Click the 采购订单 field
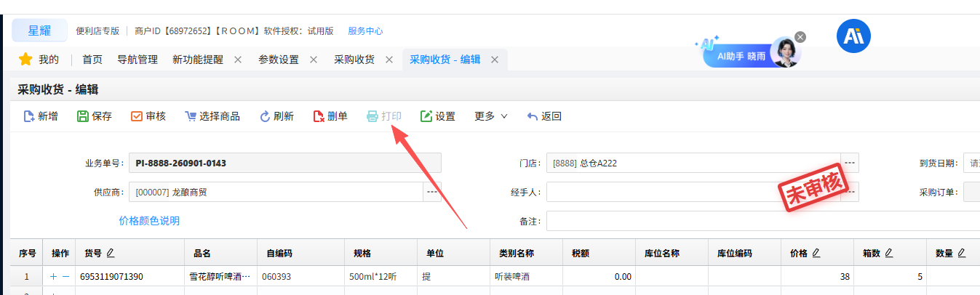 tap(971, 192)
